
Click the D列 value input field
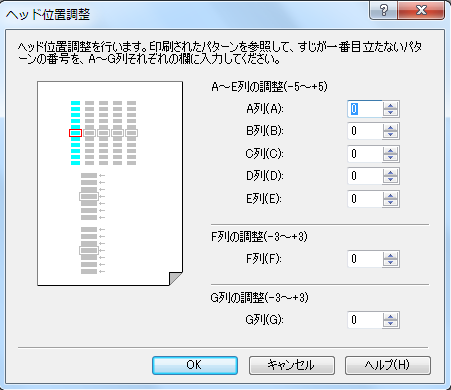pyautogui.click(x=365, y=176)
